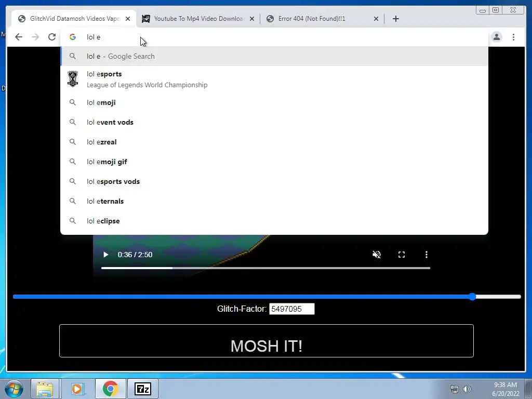Open a new tab with plus button
The width and height of the screenshot is (532, 399).
coord(395,19)
